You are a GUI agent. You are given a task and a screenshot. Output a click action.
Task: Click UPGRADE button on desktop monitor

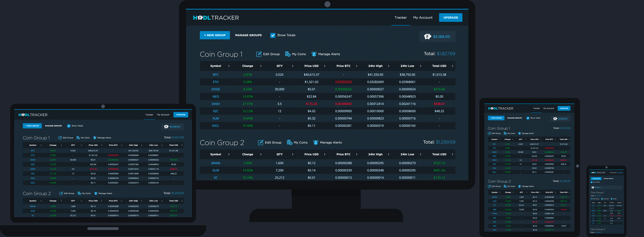[x=451, y=18]
